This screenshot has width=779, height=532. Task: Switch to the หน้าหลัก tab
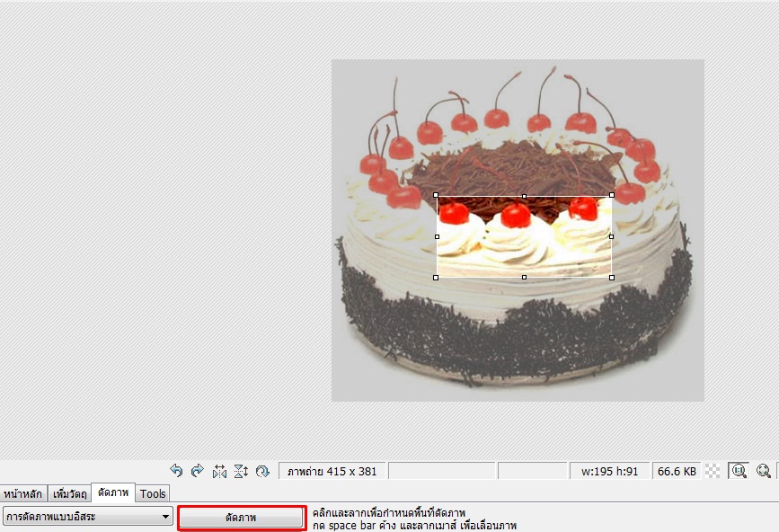tap(22, 493)
